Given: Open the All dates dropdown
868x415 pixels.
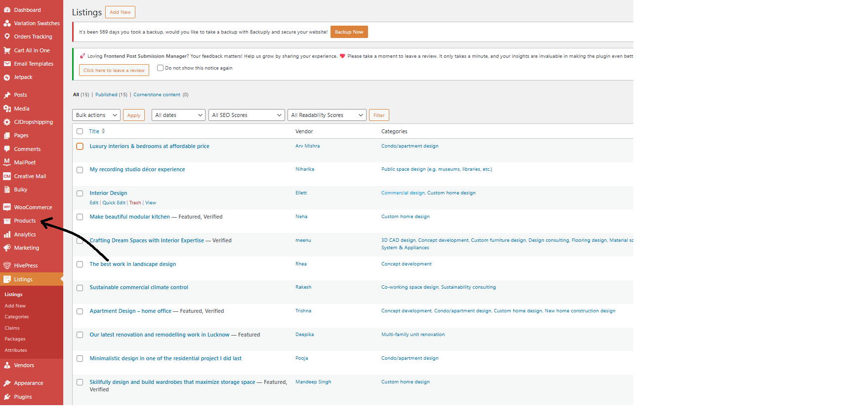Looking at the screenshot, I should point(178,115).
